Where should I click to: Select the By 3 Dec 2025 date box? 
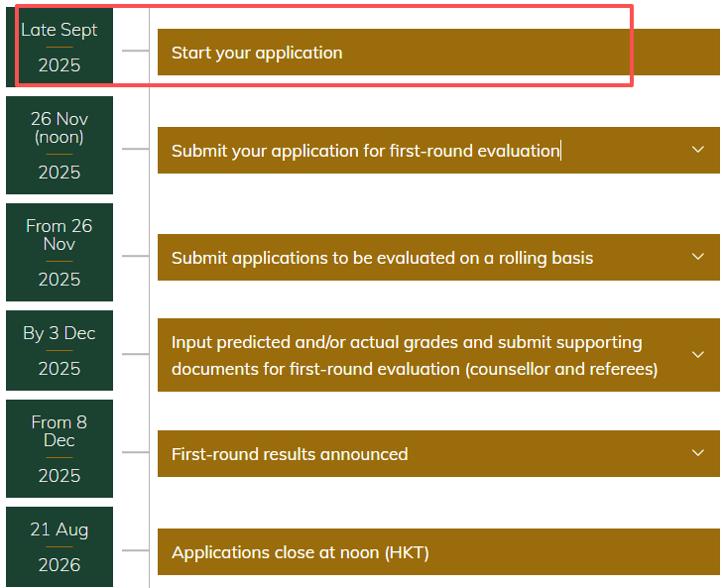[60, 350]
